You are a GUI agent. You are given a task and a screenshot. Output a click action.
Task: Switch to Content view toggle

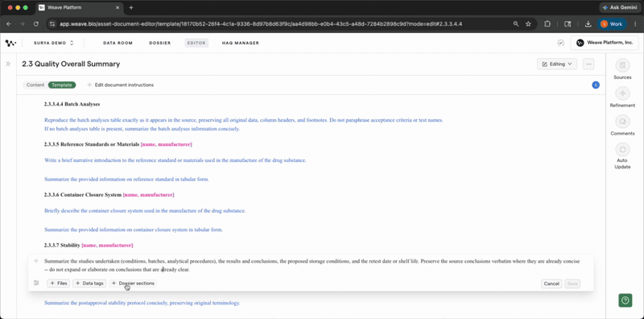pos(35,85)
